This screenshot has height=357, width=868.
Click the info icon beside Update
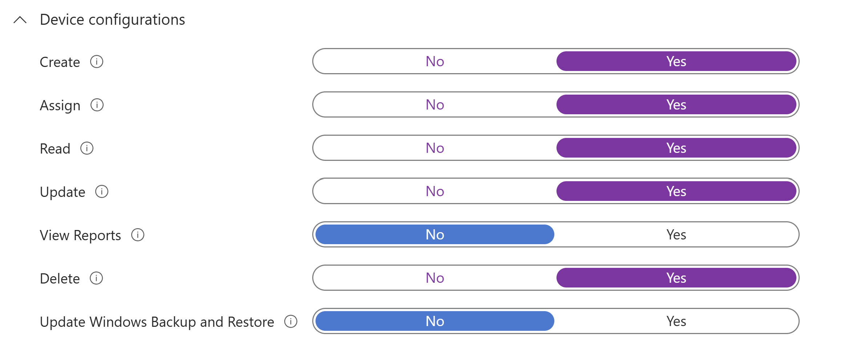(x=102, y=191)
